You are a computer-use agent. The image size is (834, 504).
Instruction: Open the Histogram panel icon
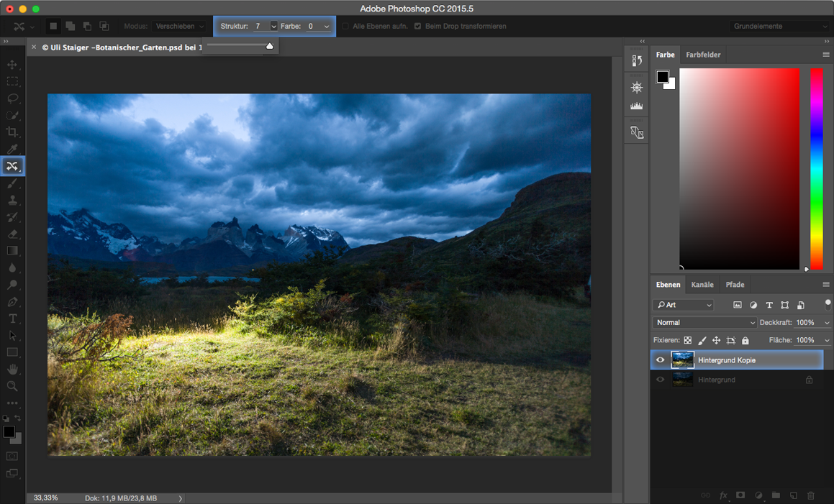point(637,106)
